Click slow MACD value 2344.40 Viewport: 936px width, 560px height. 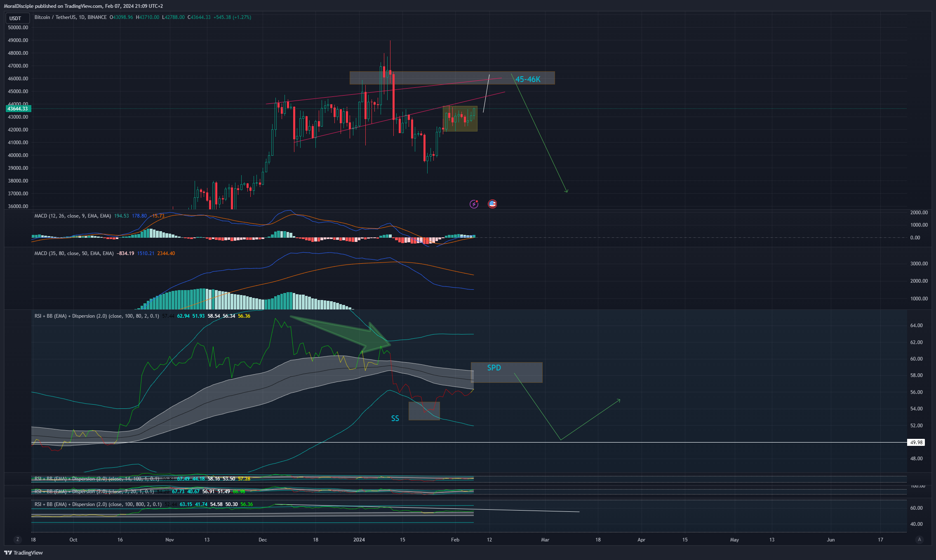(166, 253)
